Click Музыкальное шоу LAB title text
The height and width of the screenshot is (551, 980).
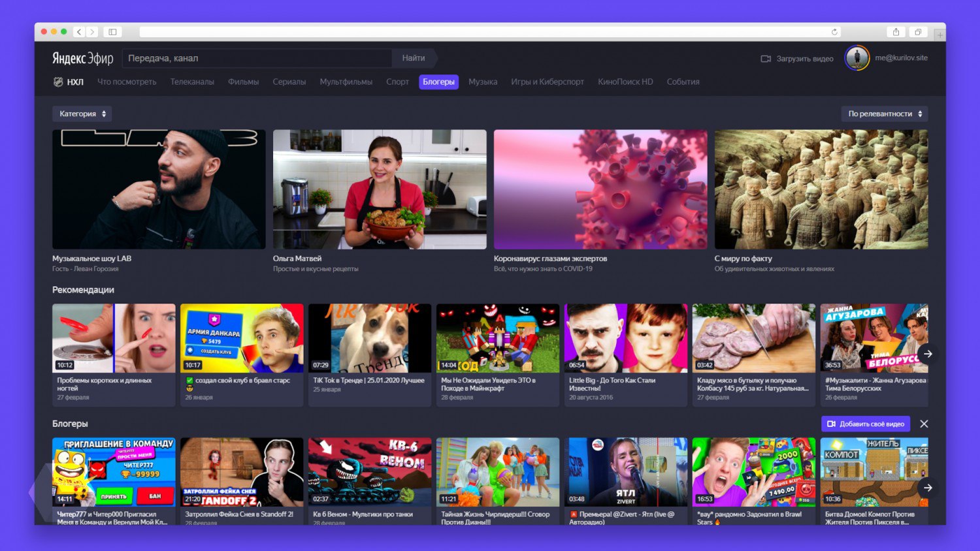point(91,259)
